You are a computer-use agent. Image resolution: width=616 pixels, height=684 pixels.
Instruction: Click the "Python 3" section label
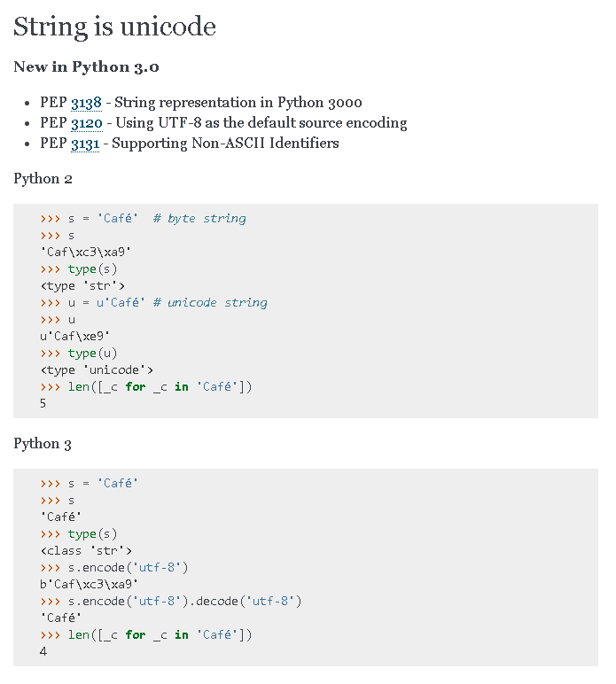[43, 444]
